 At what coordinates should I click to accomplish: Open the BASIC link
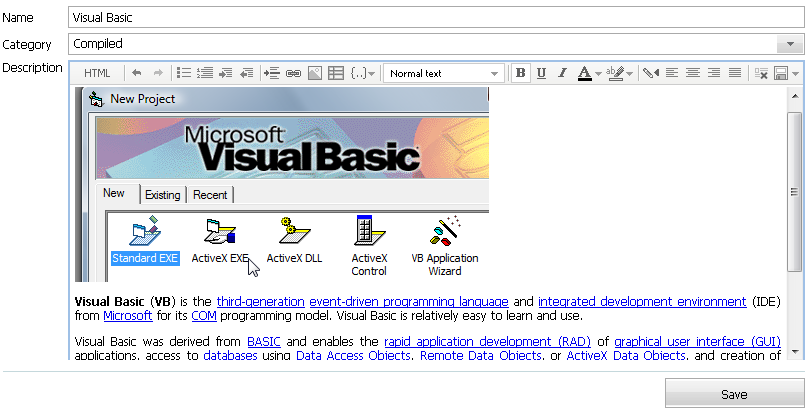(x=264, y=341)
